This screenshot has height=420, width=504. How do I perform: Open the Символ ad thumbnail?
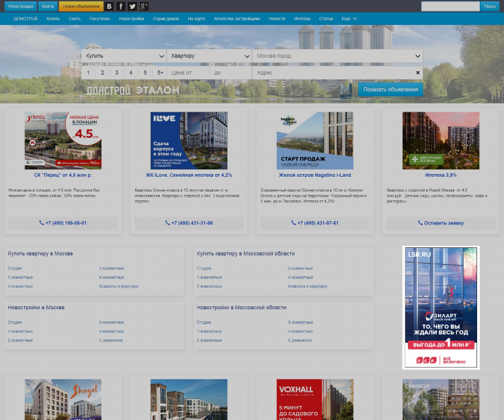(441, 399)
